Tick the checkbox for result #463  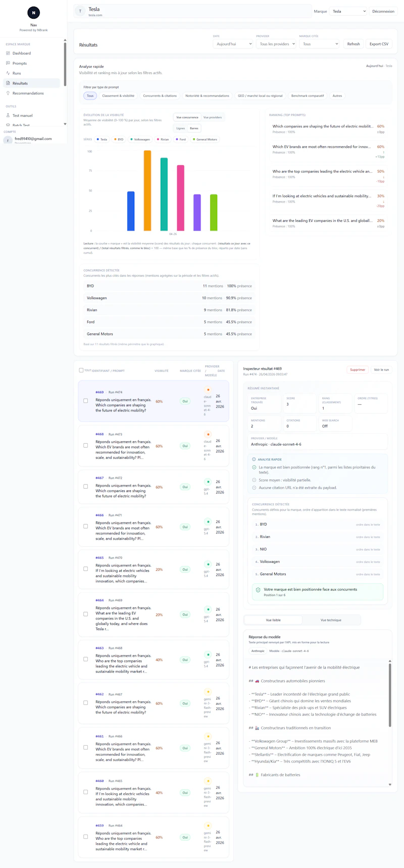point(85,659)
